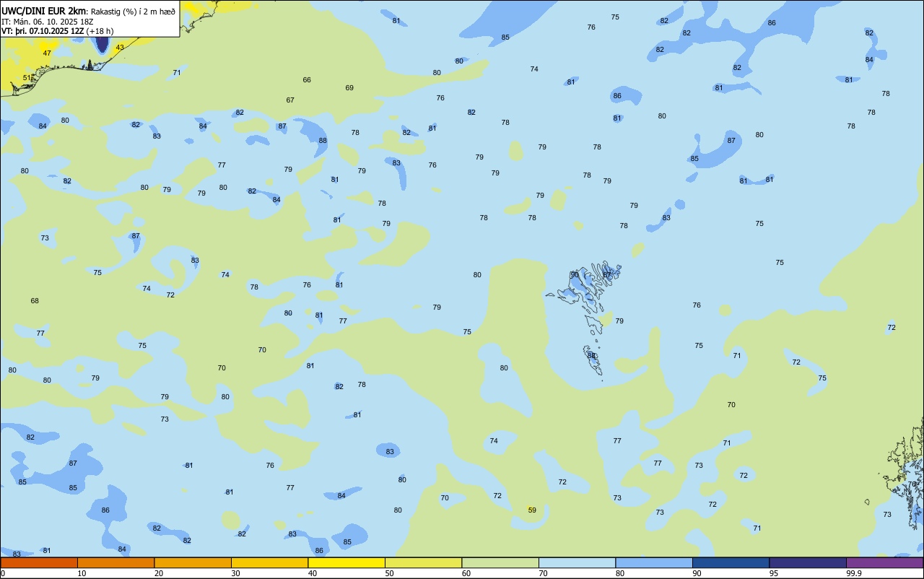The image size is (924, 579).
Task: Click the Rakastig (%) í 2 m hæð label
Action: click(x=133, y=12)
